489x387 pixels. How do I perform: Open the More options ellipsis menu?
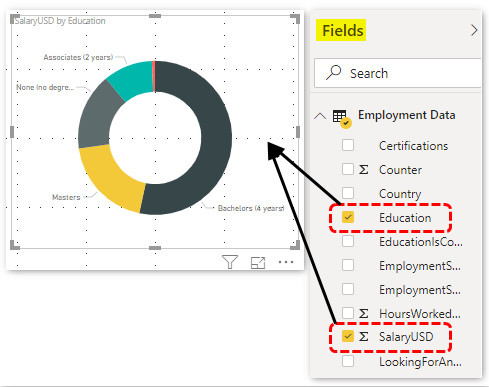pyautogui.click(x=286, y=262)
